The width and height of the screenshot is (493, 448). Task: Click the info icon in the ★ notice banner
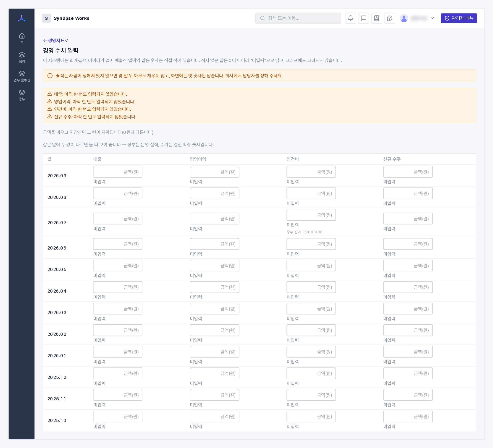(x=50, y=76)
